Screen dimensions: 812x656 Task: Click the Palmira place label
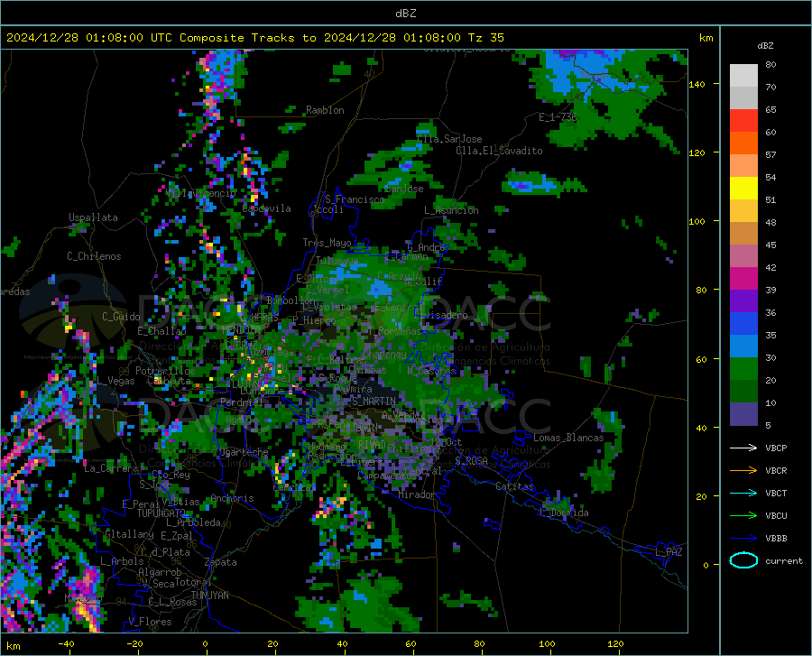353,389
